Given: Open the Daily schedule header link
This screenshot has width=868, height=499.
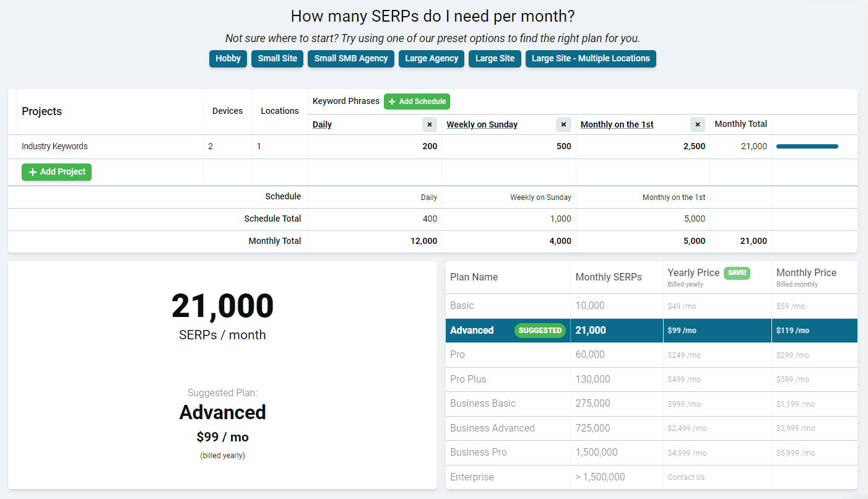Looking at the screenshot, I should coord(322,124).
